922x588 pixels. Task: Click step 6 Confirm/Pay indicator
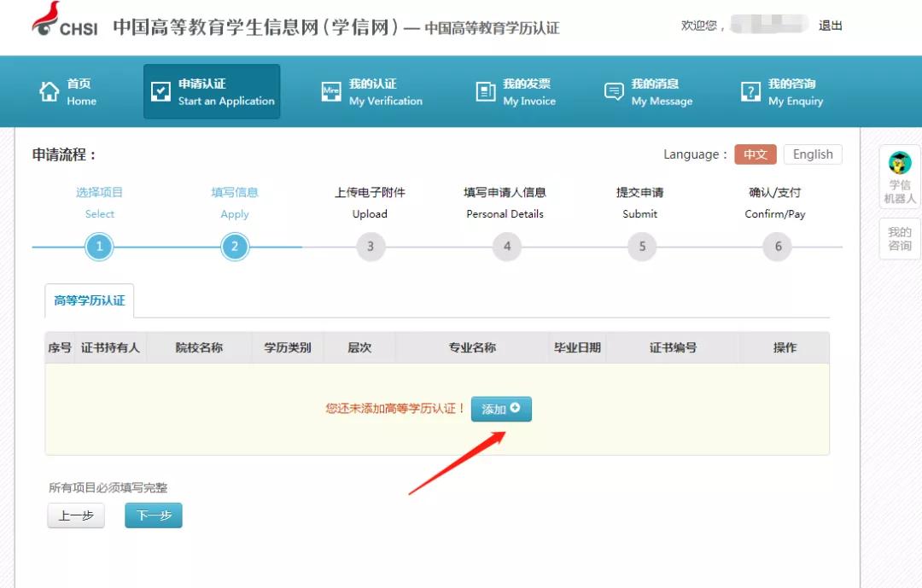pos(777,246)
